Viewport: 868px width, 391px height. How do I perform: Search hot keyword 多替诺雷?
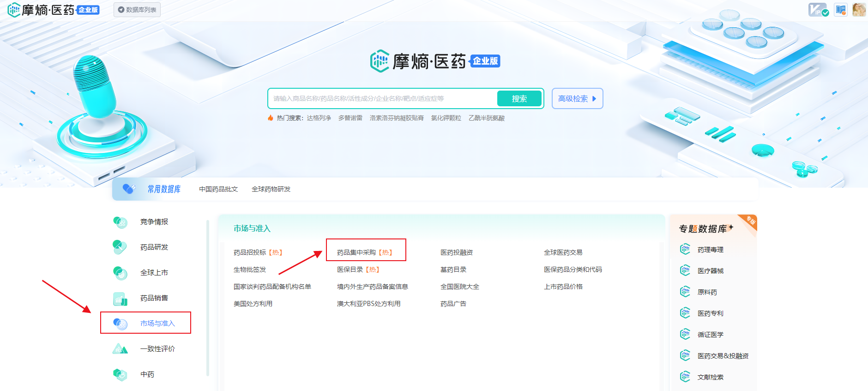350,118
